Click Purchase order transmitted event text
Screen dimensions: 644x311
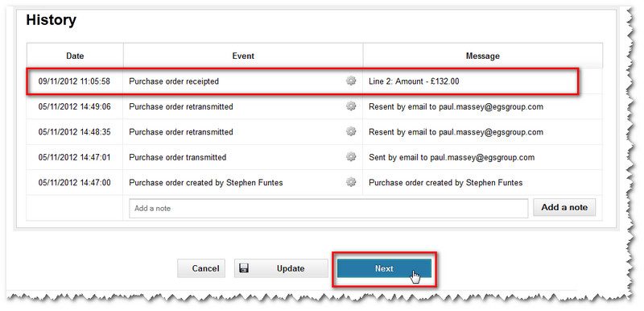point(177,157)
